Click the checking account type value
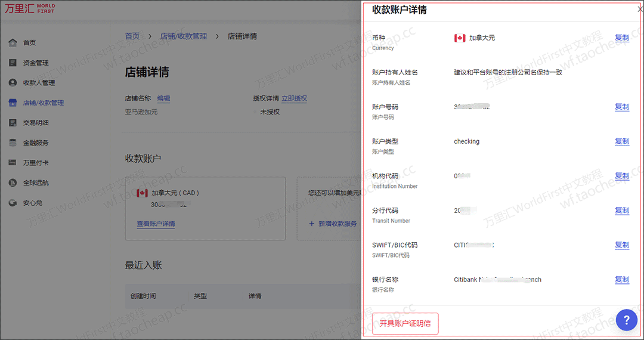The image size is (644, 340). 466,141
